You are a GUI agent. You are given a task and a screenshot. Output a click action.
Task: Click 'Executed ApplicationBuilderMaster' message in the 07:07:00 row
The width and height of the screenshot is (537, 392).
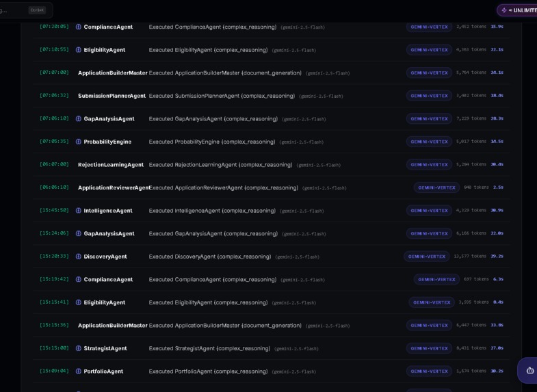coord(225,73)
